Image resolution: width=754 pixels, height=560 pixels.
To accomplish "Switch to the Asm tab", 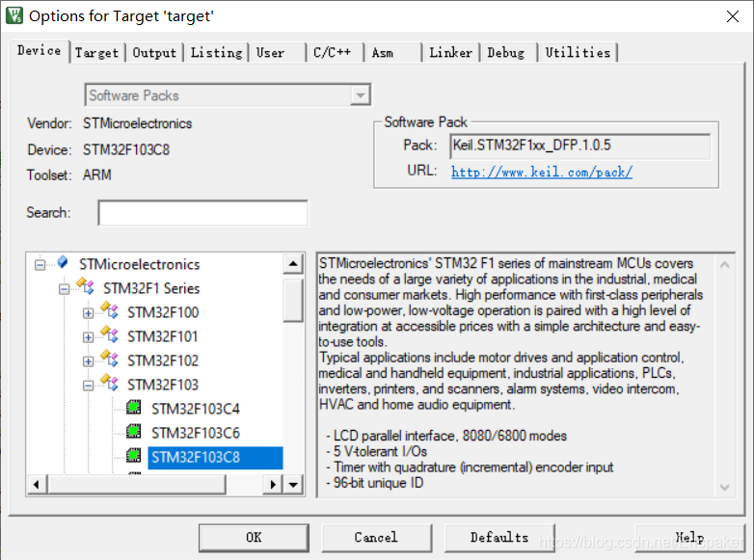I will pos(392,52).
